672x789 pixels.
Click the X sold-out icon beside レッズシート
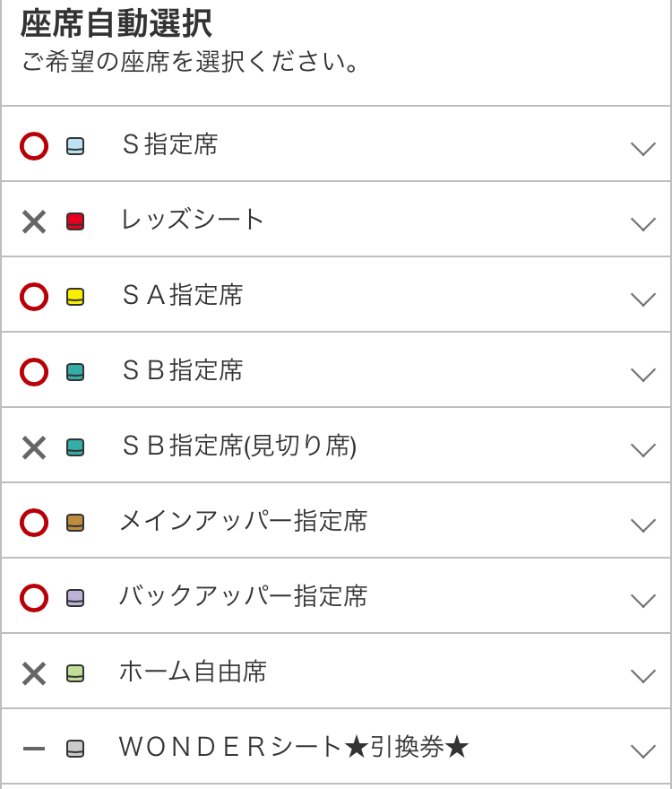pyautogui.click(x=34, y=221)
